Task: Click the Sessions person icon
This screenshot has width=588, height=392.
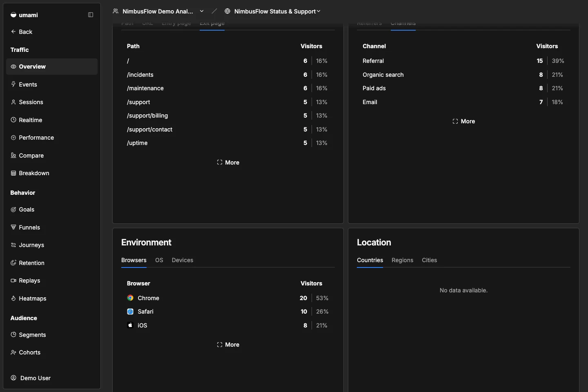Action: (13, 102)
